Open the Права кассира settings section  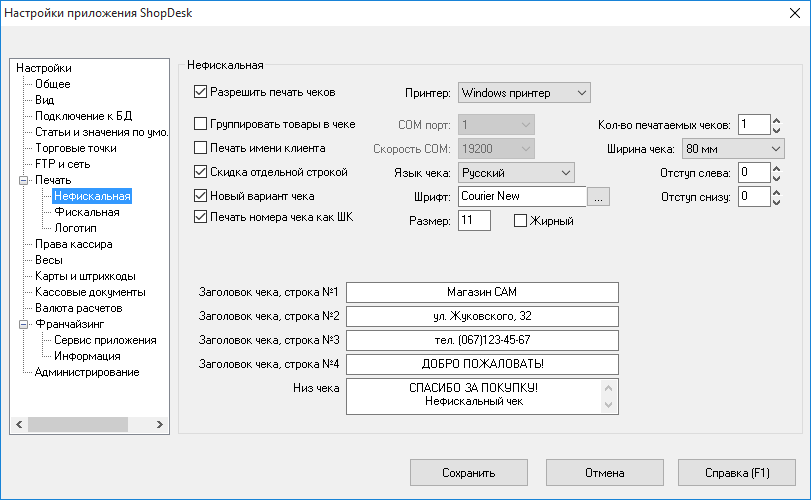73,244
